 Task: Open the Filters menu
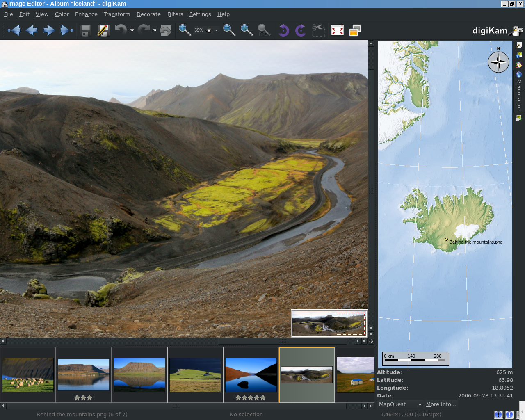(175, 14)
